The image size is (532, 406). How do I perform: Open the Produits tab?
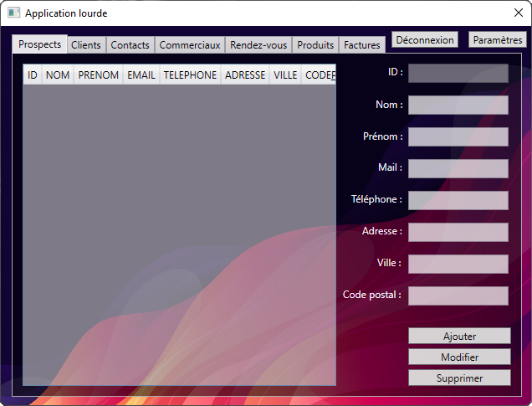tap(315, 45)
